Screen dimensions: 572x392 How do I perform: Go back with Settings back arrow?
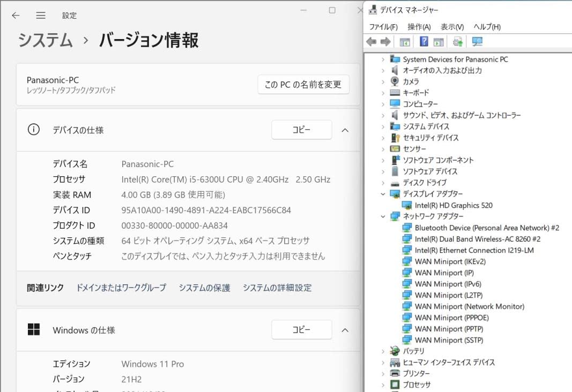pos(16,16)
